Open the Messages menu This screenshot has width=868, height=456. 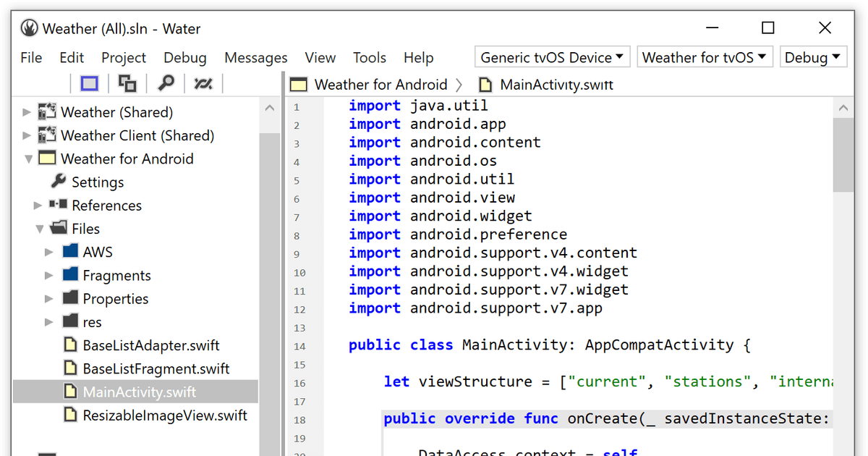tap(256, 57)
